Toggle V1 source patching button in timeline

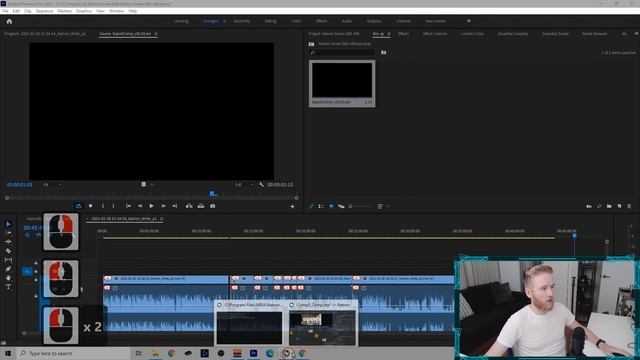point(27,271)
